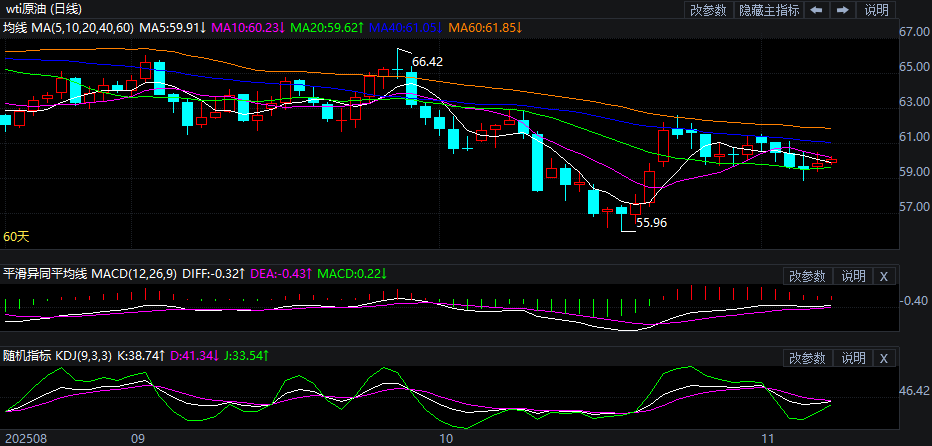Image resolution: width=932 pixels, height=446 pixels.
Task: Open 改参数 for the MACD panel
Action: click(x=807, y=276)
